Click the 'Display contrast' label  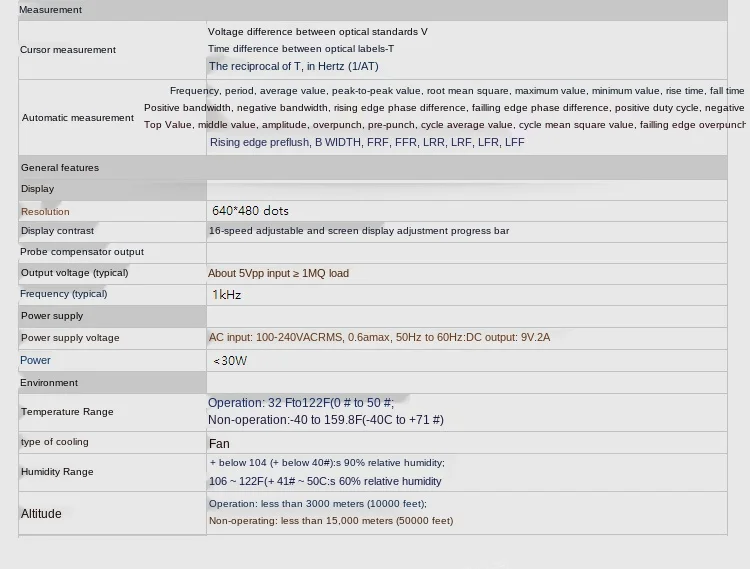(x=57, y=231)
